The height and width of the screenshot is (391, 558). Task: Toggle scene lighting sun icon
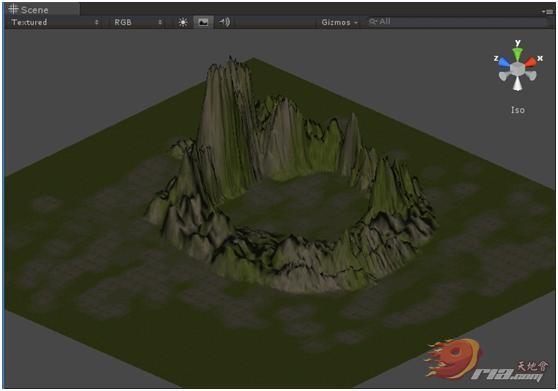click(x=183, y=22)
